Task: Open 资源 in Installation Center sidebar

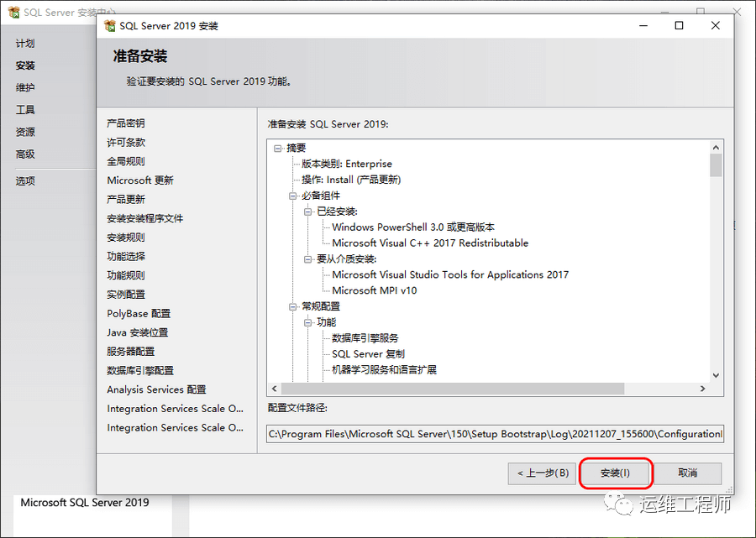Action: click(x=25, y=132)
